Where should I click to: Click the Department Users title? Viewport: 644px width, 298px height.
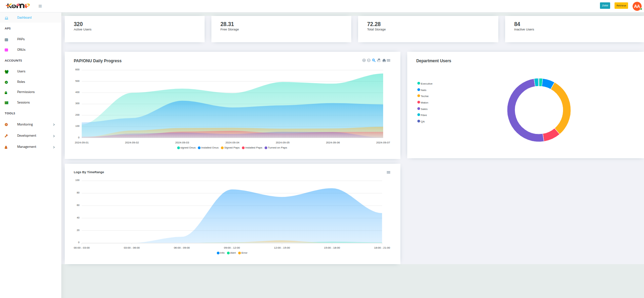pos(434,61)
